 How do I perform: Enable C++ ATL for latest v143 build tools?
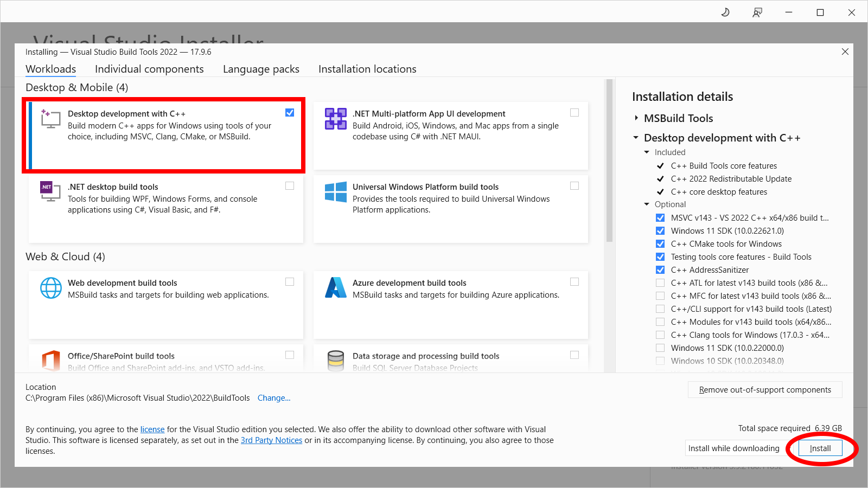(660, 283)
